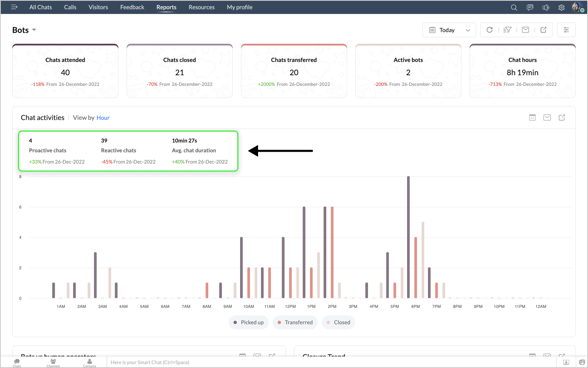The image size is (588, 368).
Task: Open the Today date range dropdown
Action: [x=449, y=30]
